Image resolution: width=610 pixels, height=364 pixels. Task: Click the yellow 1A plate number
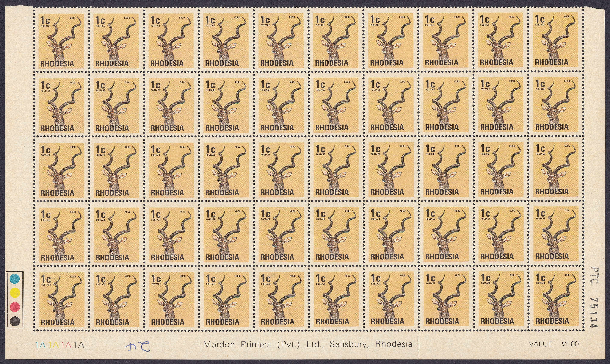[53, 345]
